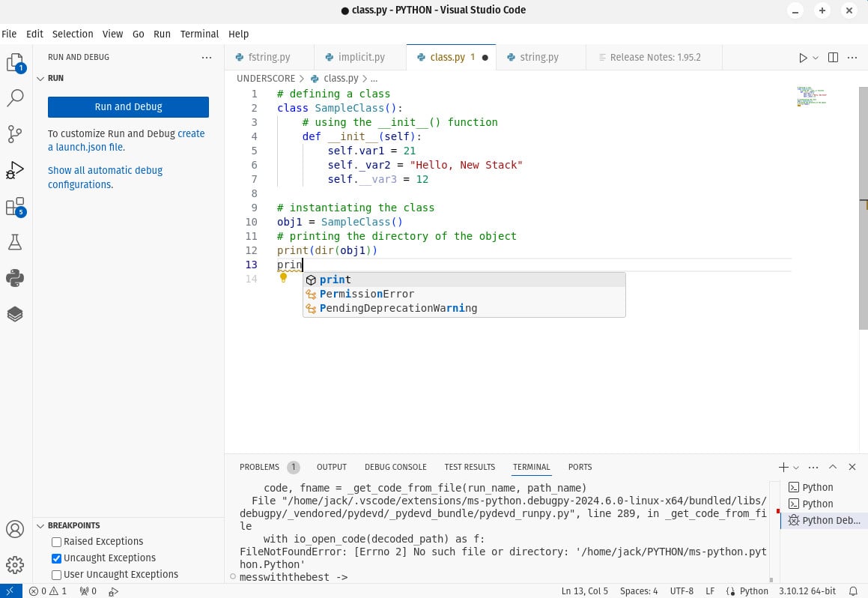Click Show all automatic debug configurations link
Viewport: 868px width, 598px height.
pos(105,177)
